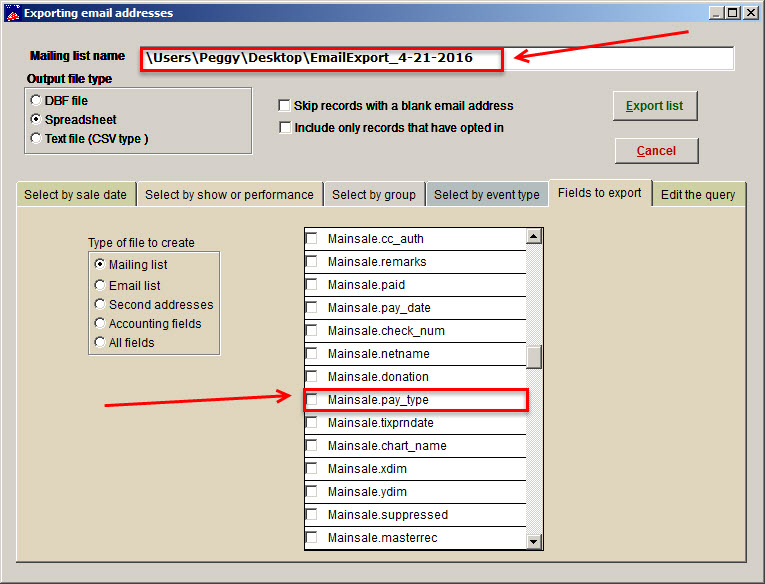Check the Mainsale.masterrec field

(311, 537)
